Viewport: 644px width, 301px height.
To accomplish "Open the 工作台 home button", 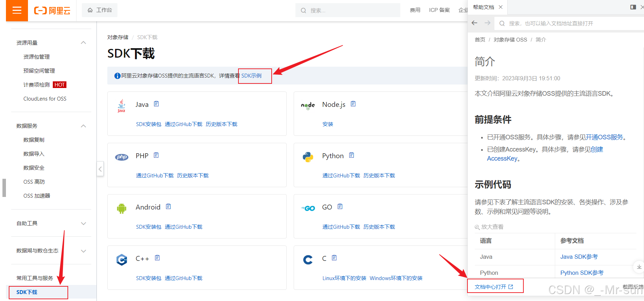I will click(x=100, y=10).
